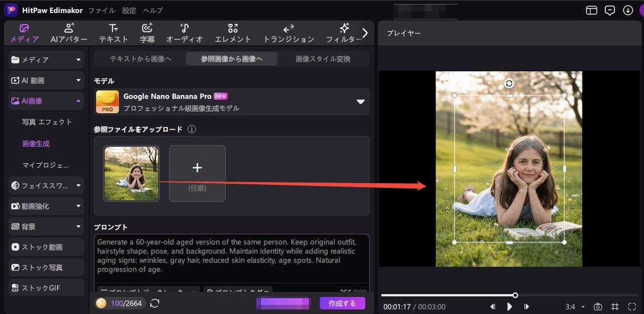Viewport: 644px width, 314px height.
Task: Show more toolbar items with right chevron
Action: (365, 33)
